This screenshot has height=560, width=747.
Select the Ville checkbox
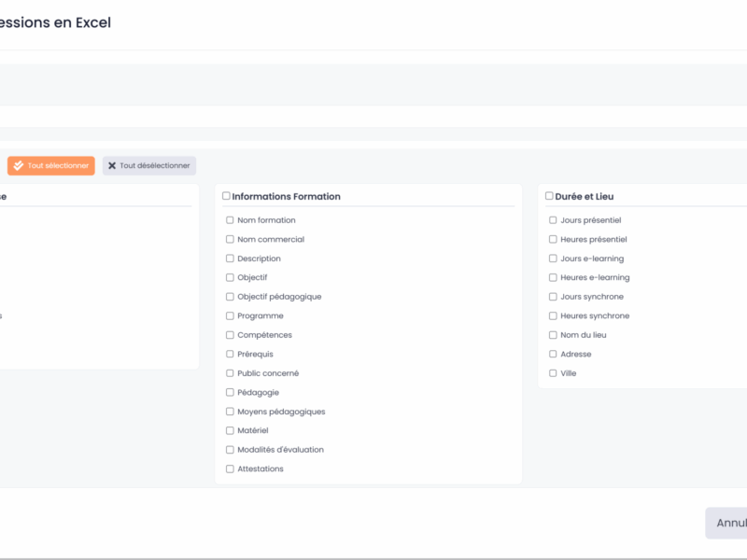pyautogui.click(x=553, y=373)
